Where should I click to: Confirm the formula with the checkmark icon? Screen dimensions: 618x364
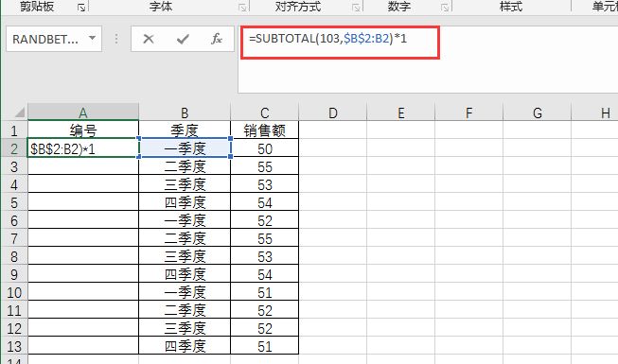(x=183, y=39)
